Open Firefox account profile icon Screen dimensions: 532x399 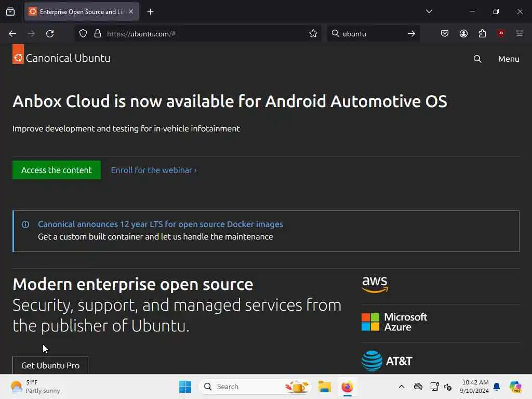[x=463, y=34]
